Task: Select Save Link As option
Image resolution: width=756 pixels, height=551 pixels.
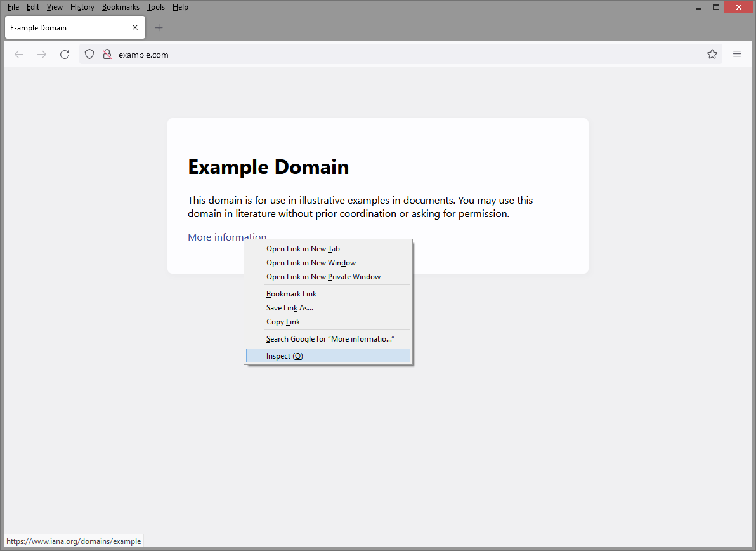Action: tap(289, 308)
